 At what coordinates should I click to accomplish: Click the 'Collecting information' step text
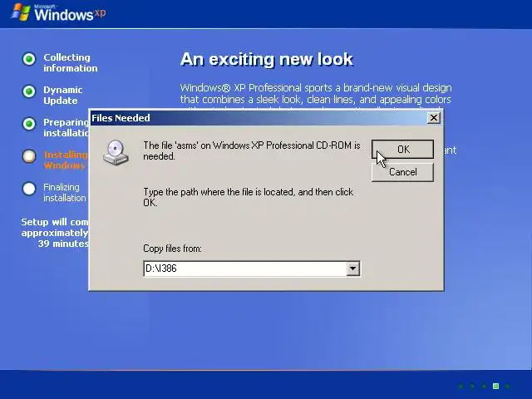click(70, 63)
